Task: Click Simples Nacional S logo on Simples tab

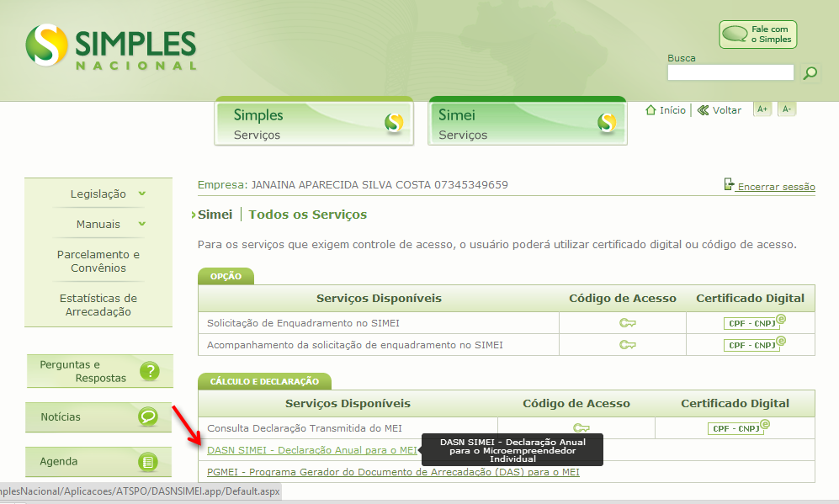Action: 394,123
